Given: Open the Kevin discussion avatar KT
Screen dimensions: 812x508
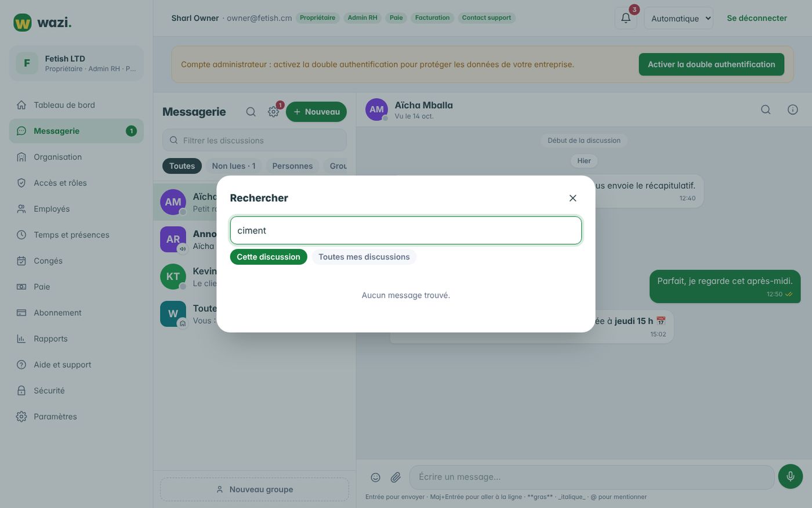Looking at the screenshot, I should tap(173, 276).
